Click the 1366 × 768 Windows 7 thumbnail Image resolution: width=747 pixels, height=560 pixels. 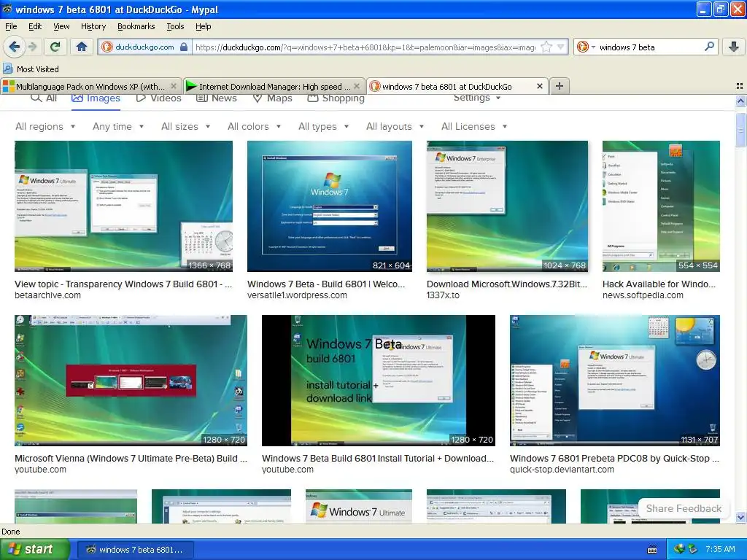coord(123,206)
